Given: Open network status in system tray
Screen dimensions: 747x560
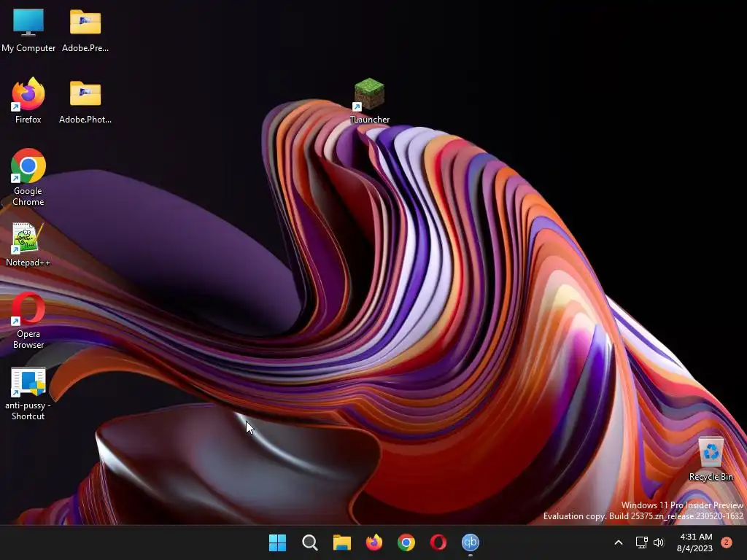Looking at the screenshot, I should click(x=642, y=542).
